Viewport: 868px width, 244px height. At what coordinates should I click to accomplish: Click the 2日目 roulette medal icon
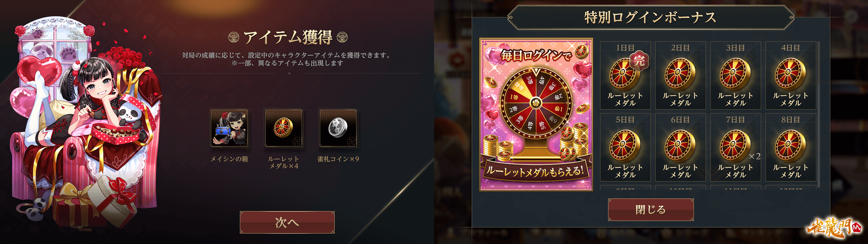[x=680, y=74]
